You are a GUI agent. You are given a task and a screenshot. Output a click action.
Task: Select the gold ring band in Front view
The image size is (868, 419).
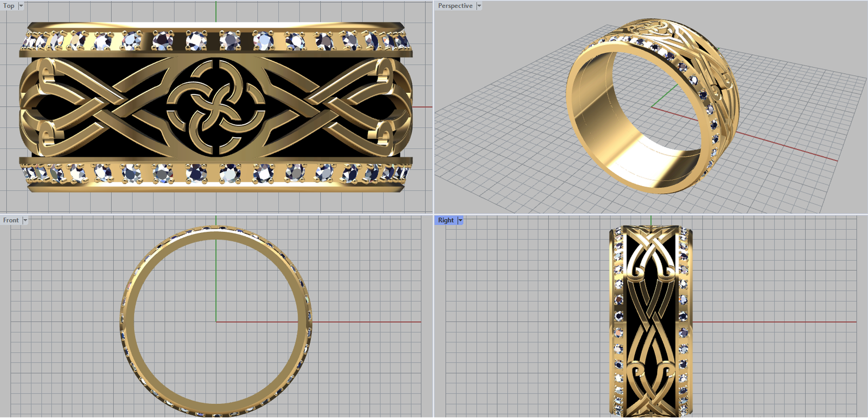tap(128, 326)
